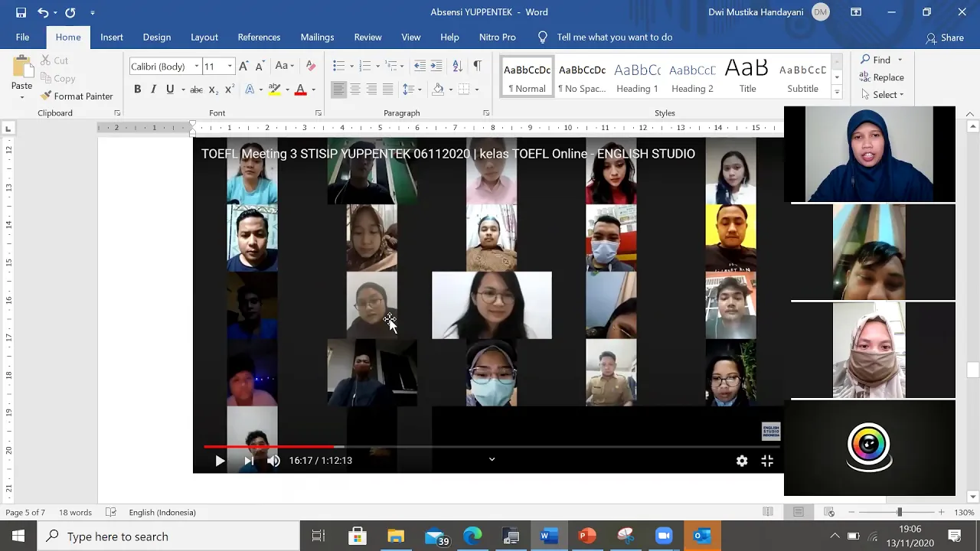This screenshot has width=980, height=551.
Task: Apply red font color
Action: click(x=300, y=90)
